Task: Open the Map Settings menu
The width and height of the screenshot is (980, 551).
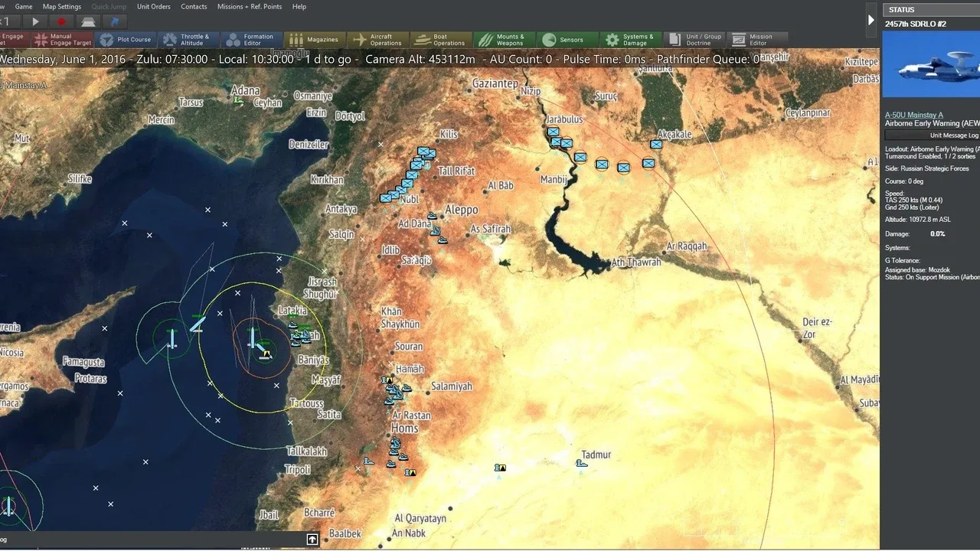Action: (62, 7)
